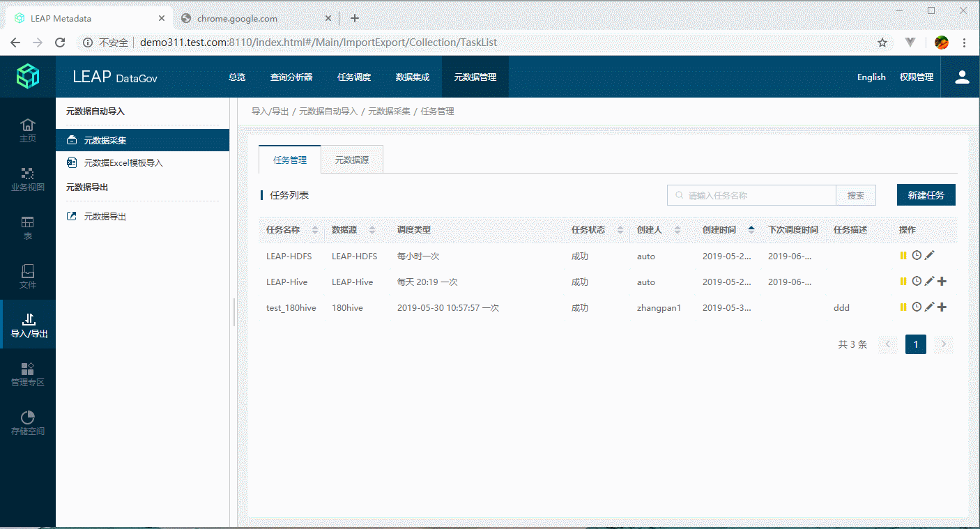Screen dimensions: 980x529
Task: Edit the LEAP-Hive task with pencil icon
Action: point(929,282)
